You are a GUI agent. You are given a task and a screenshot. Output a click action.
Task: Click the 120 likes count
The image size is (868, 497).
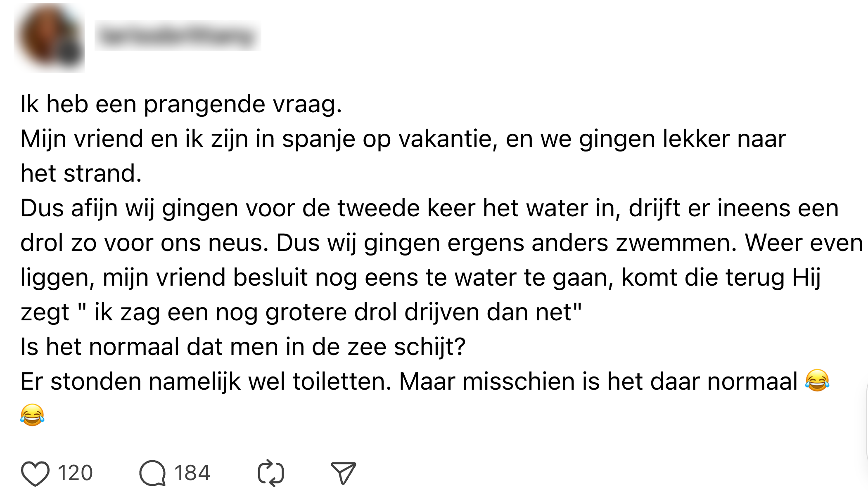75,473
